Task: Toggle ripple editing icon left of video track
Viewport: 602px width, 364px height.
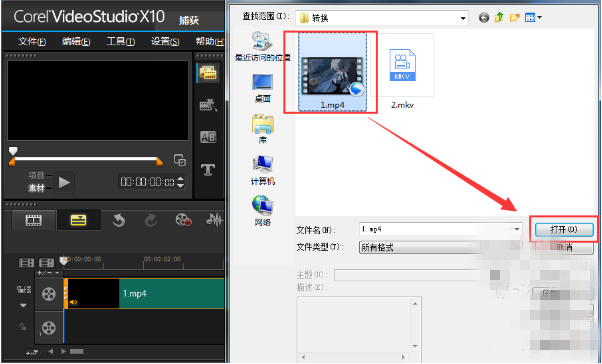Action: [x=23, y=290]
